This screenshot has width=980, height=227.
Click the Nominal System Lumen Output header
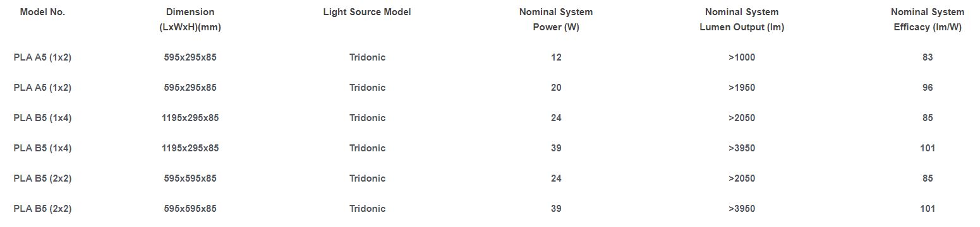(x=742, y=20)
